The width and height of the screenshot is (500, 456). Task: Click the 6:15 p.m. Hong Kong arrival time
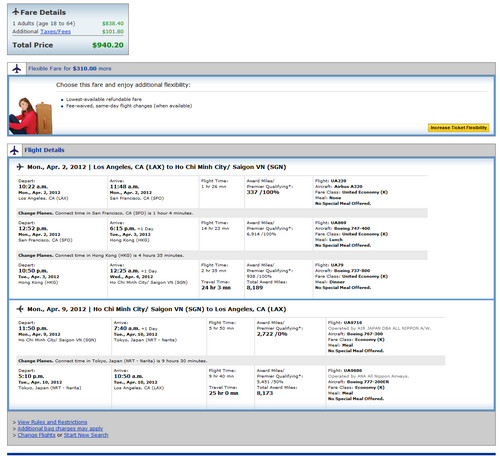tap(123, 228)
